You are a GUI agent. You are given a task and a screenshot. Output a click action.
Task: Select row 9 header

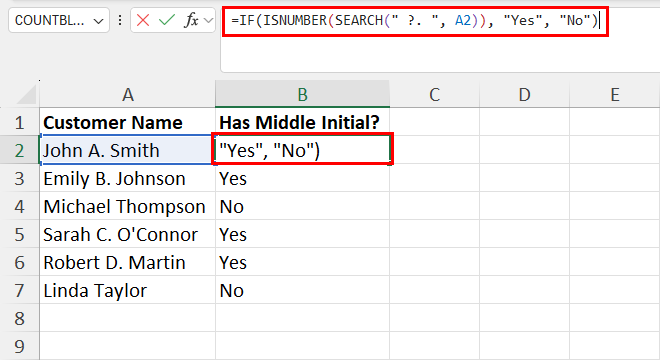19,346
